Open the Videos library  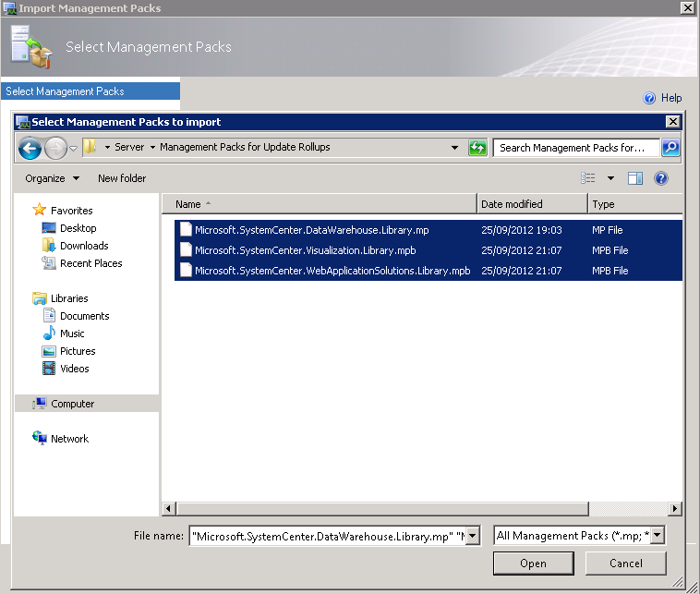click(75, 369)
